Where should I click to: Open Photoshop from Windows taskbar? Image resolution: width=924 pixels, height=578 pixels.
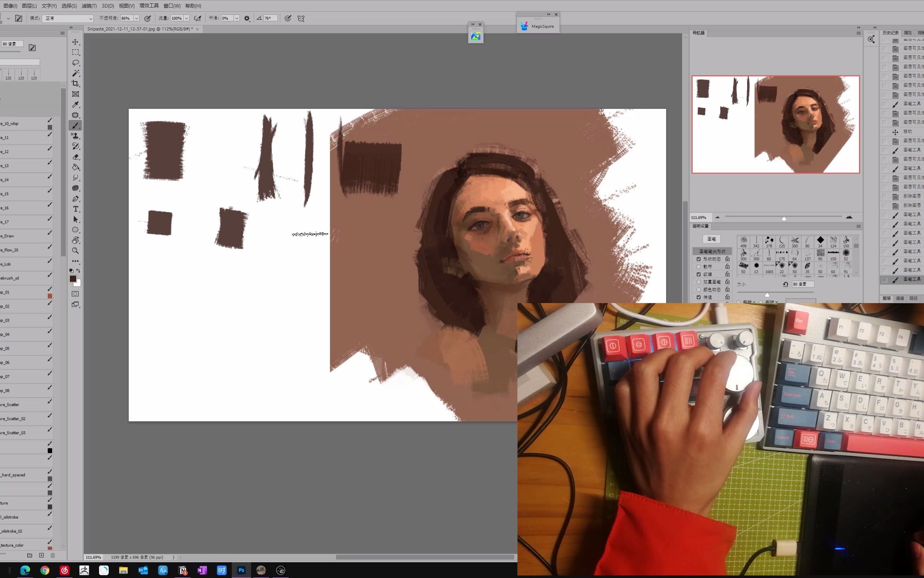click(241, 570)
